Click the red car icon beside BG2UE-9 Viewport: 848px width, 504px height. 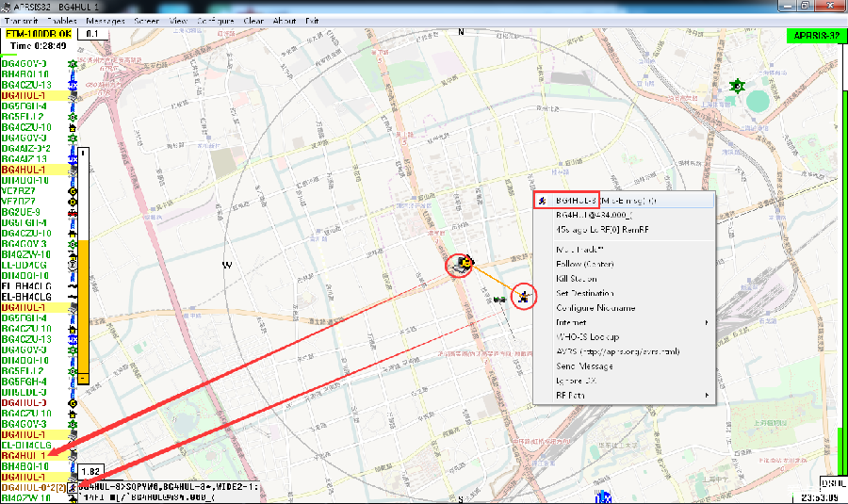(72, 213)
